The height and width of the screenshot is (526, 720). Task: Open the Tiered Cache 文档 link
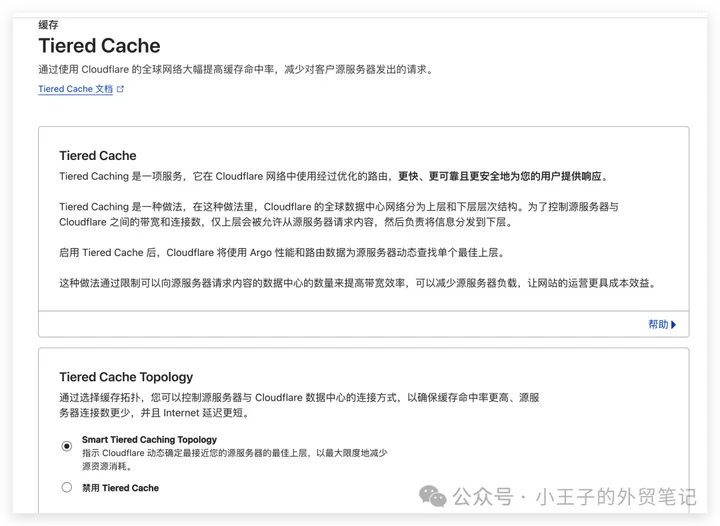coord(75,89)
